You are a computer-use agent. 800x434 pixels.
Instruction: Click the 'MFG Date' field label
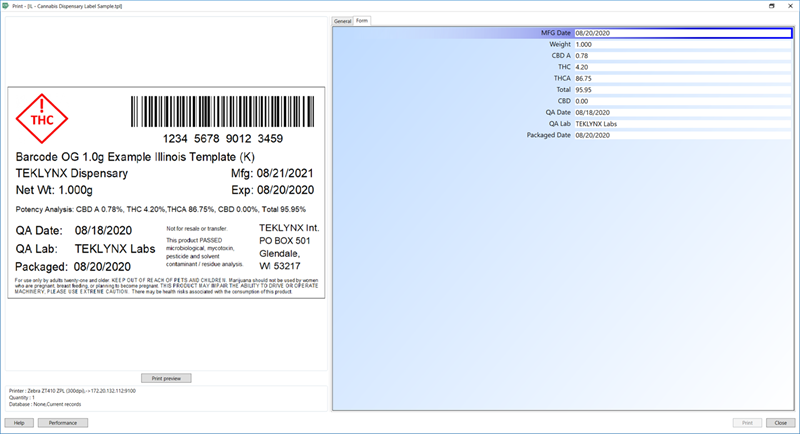(x=556, y=33)
